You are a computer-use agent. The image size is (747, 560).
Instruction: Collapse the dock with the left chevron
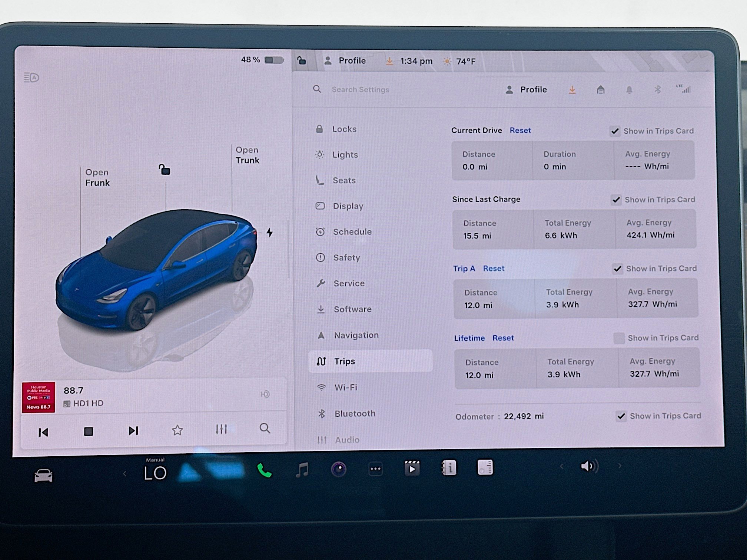click(124, 473)
